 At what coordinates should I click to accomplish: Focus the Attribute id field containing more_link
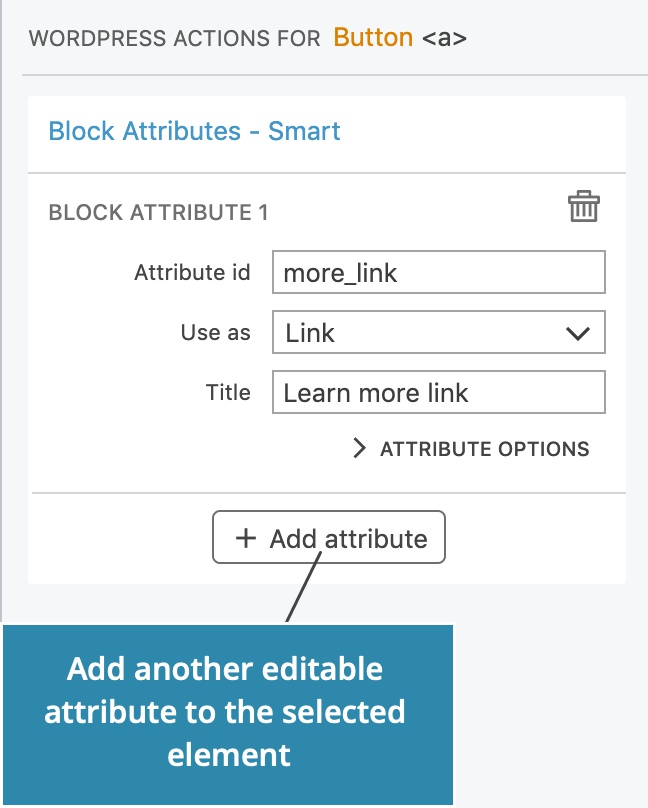[438, 272]
